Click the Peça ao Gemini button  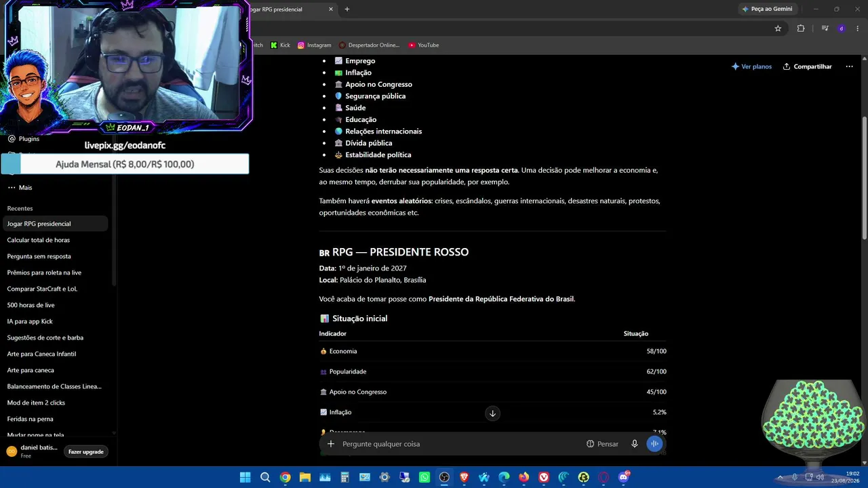click(x=768, y=9)
